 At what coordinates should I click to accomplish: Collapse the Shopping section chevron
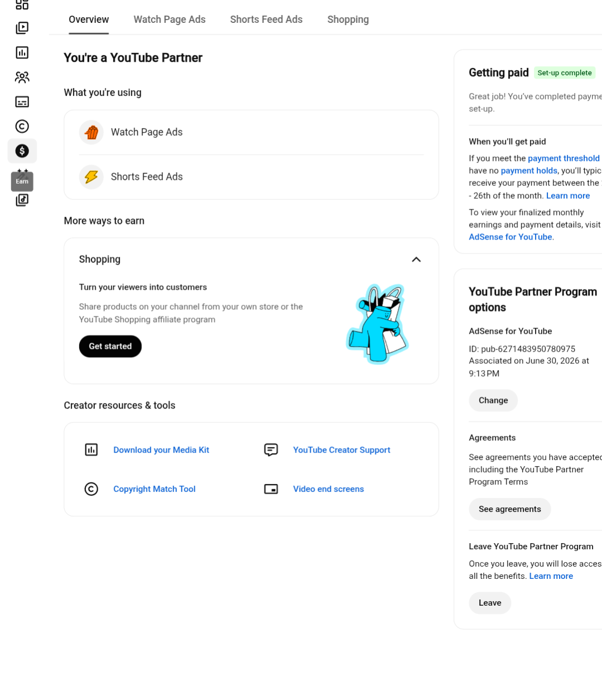tap(416, 260)
